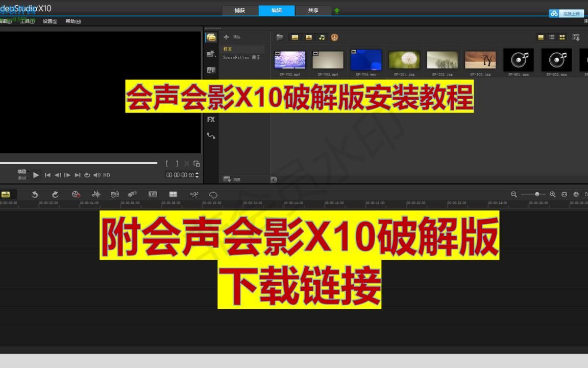Select the SP-M02.mpa audio thumbnail
Viewport: 588px width, 368px height.
tap(557, 60)
